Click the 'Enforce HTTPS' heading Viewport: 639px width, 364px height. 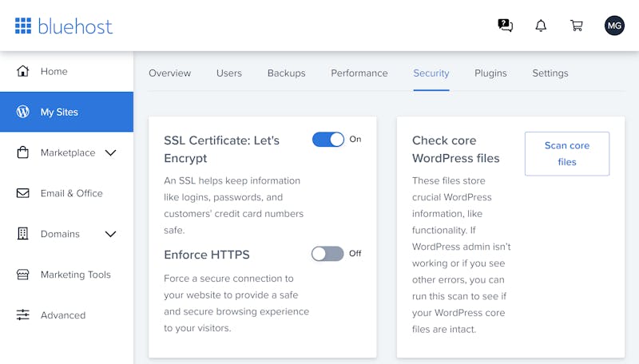pyautogui.click(x=207, y=255)
